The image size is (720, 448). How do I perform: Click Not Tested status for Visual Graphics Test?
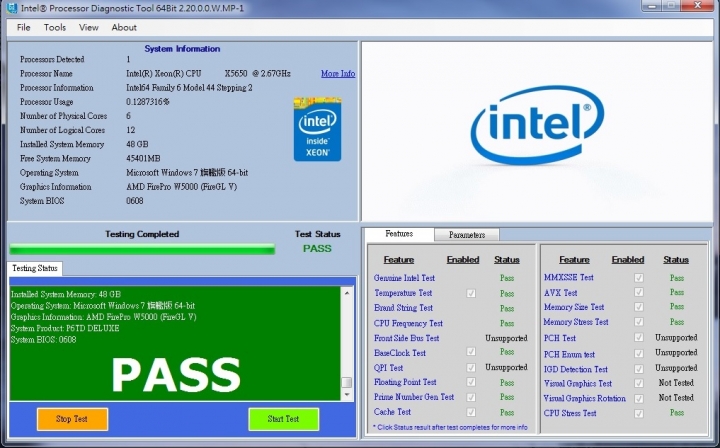(x=676, y=383)
